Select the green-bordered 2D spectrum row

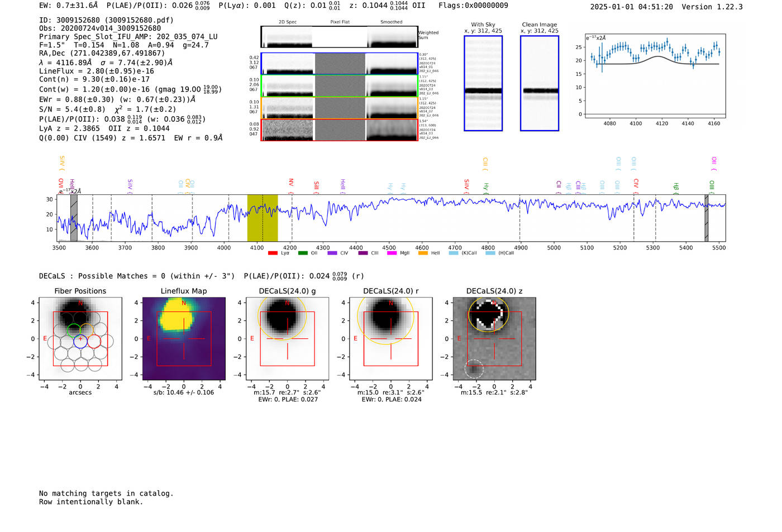point(340,86)
